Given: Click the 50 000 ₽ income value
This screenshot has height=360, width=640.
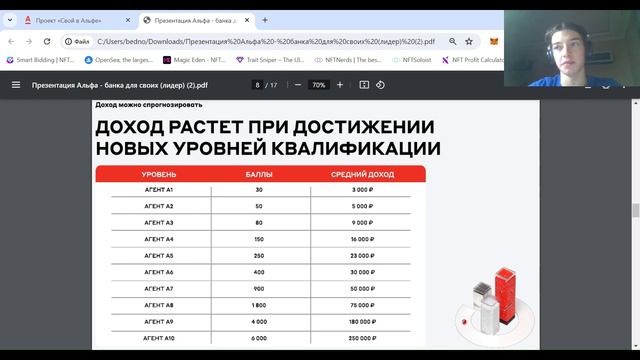Looking at the screenshot, I should [362, 289].
